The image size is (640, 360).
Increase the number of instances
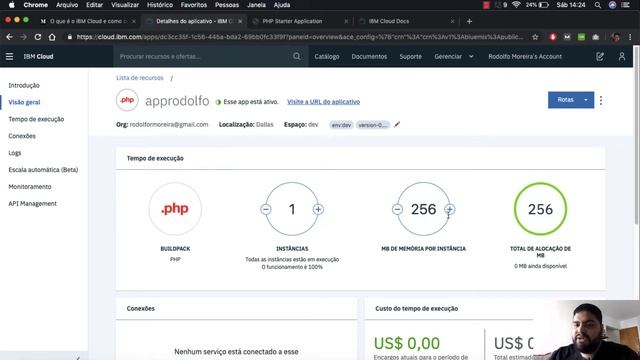coord(318,209)
